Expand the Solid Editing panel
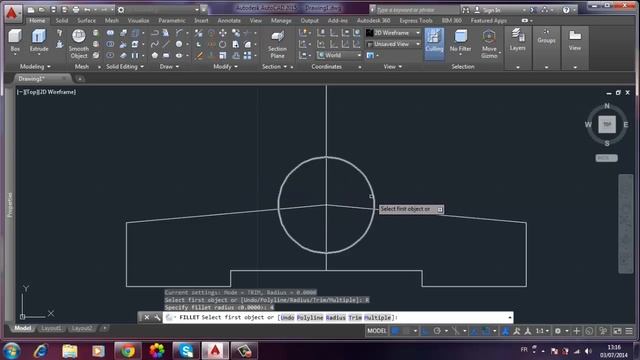This screenshot has height=360, width=640. pos(125,67)
